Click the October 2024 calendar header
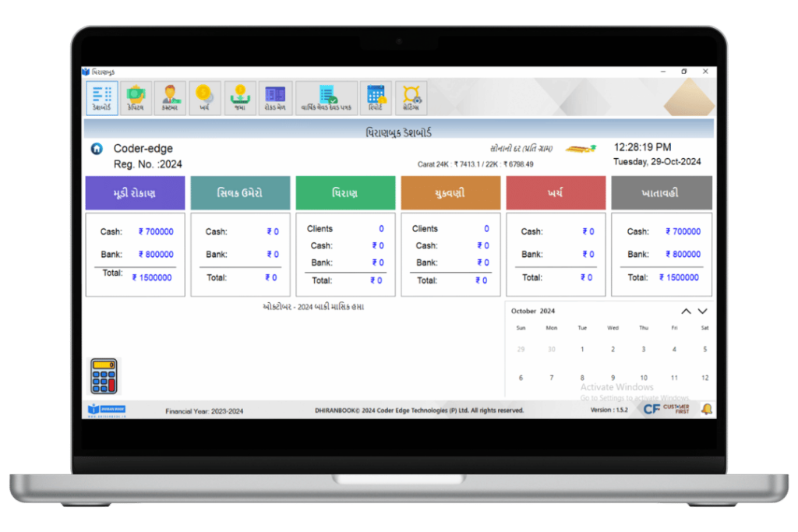Viewport: 798px width, 532px height. tap(533, 311)
